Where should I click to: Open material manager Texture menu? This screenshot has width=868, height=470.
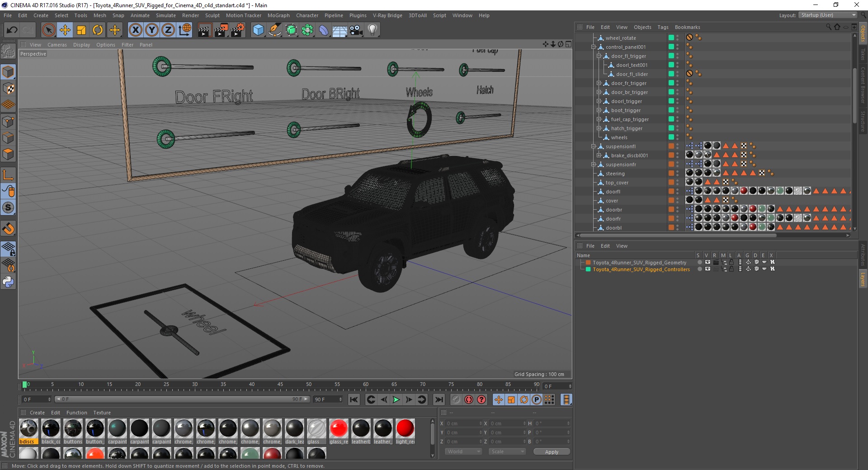102,413
